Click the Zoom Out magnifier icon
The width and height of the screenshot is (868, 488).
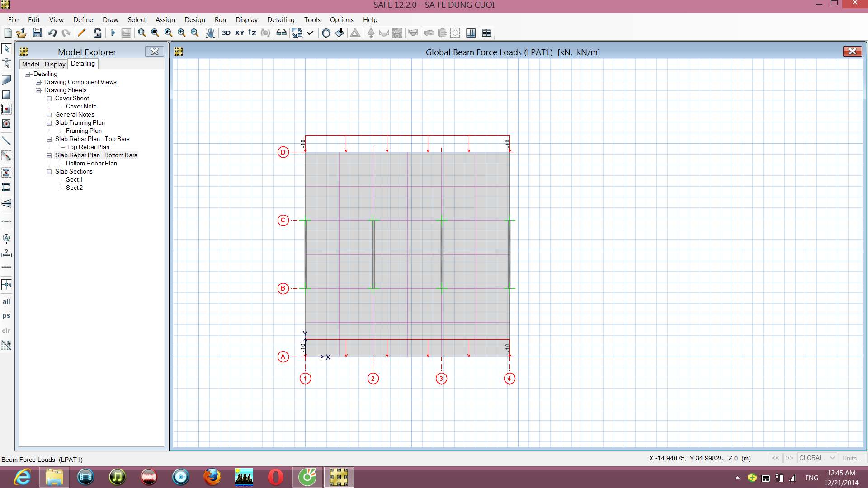pos(194,33)
